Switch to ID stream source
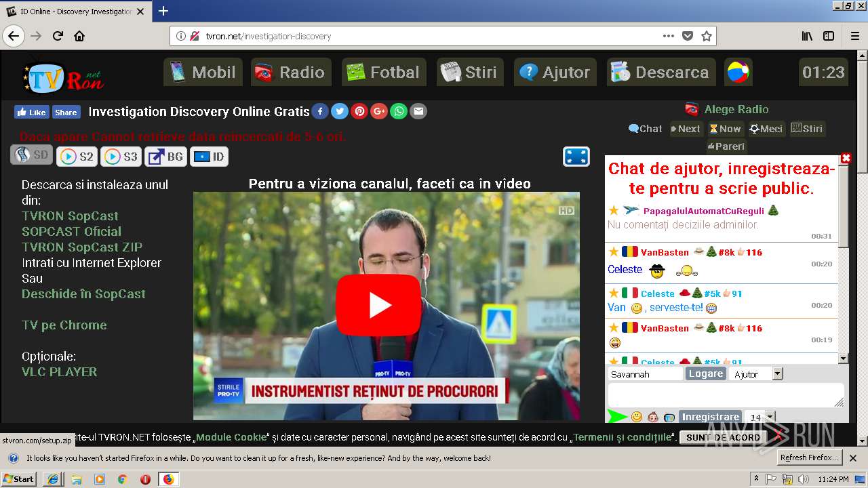This screenshot has width=868, height=488. click(x=209, y=157)
